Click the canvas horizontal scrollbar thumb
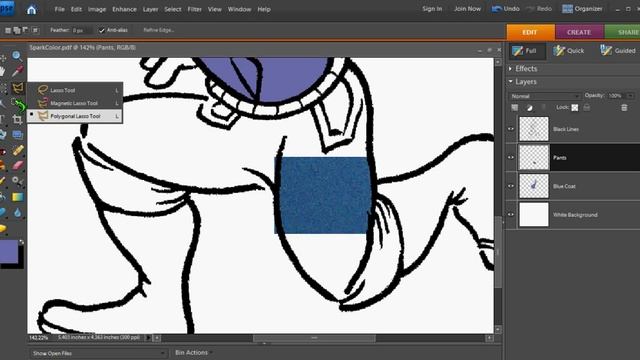The height and width of the screenshot is (360, 640). click(314, 338)
